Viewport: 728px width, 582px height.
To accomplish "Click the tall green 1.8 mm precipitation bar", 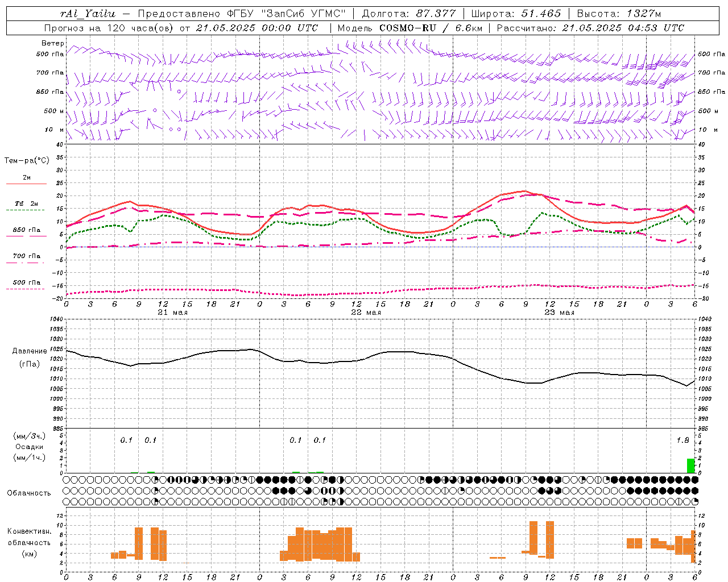I will tap(691, 465).
